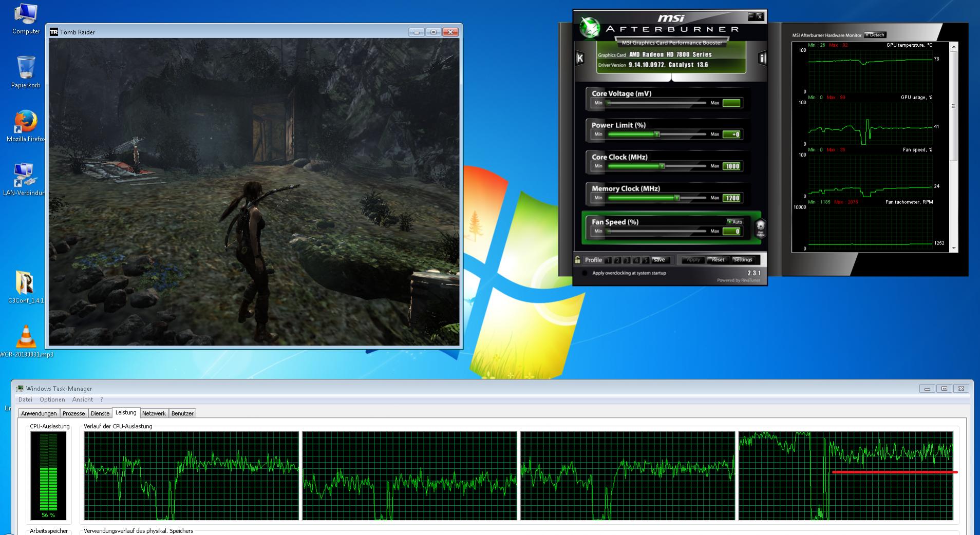
Task: Click the Core Voltage value field
Action: [731, 103]
